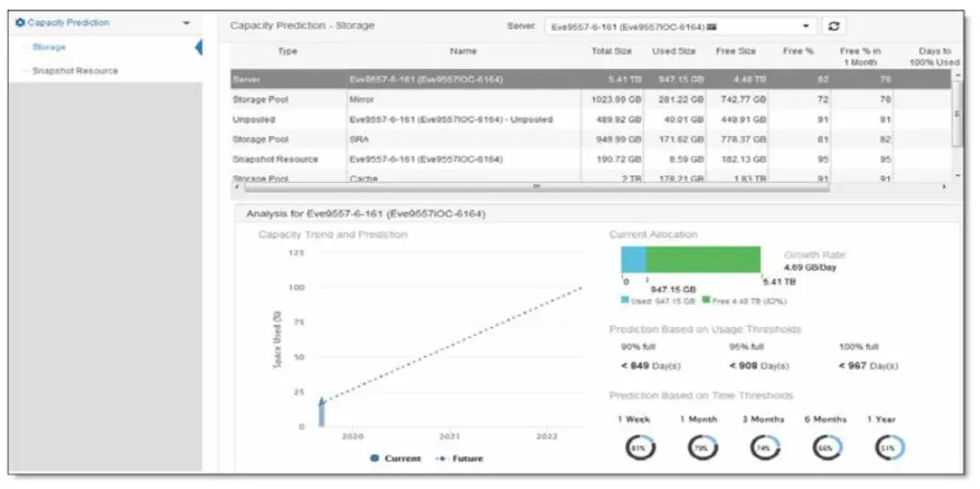
Task: Sort table by Free Size column
Action: 736,52
